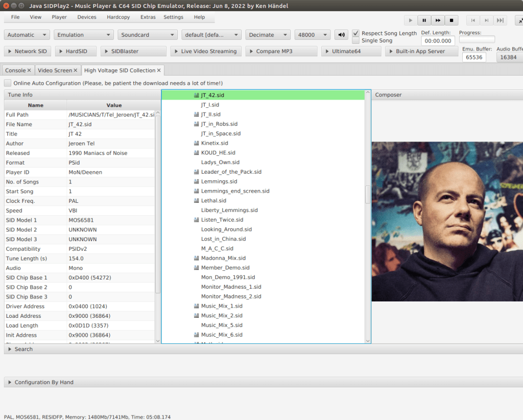Click the Live Video Streaming button

(205, 52)
